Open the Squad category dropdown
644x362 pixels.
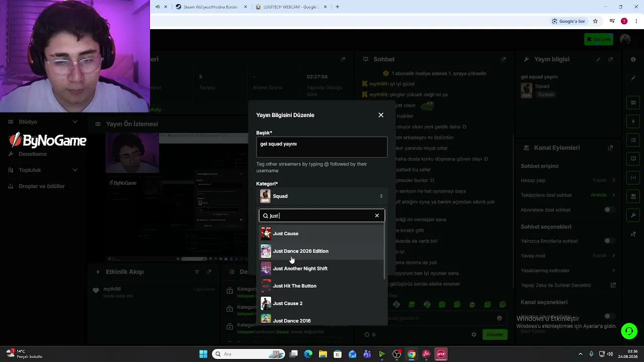click(x=321, y=196)
